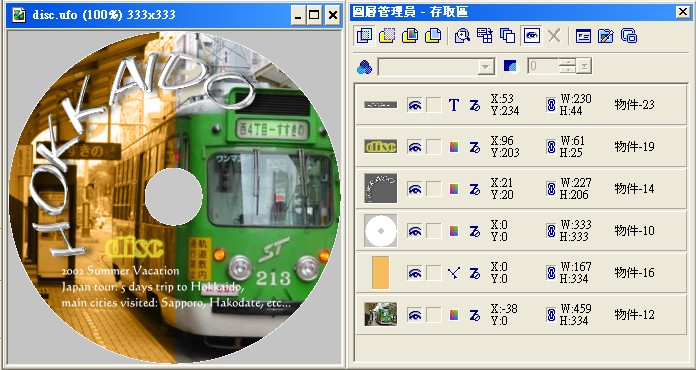Click the layer name 物件-23
Viewport: 696px width, 370px height.
pos(634,105)
